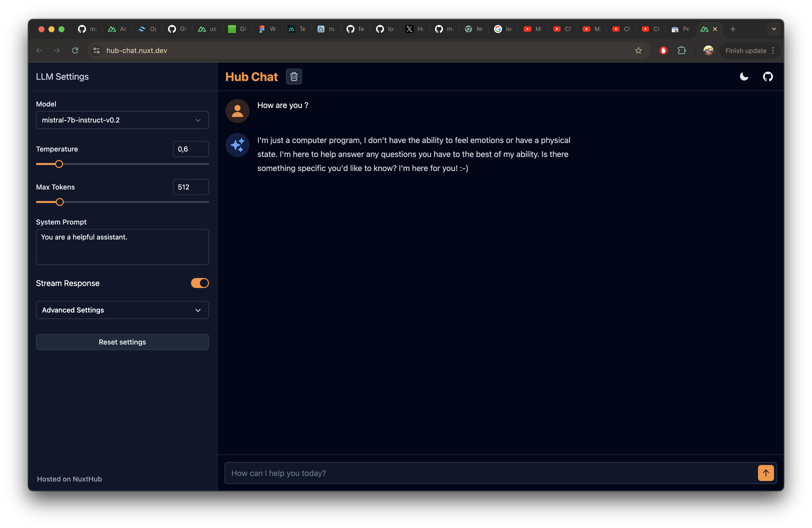Open the Model dropdown showing mistral-7b-instruct-v0.2
Screen dimensions: 812x528
[122, 120]
